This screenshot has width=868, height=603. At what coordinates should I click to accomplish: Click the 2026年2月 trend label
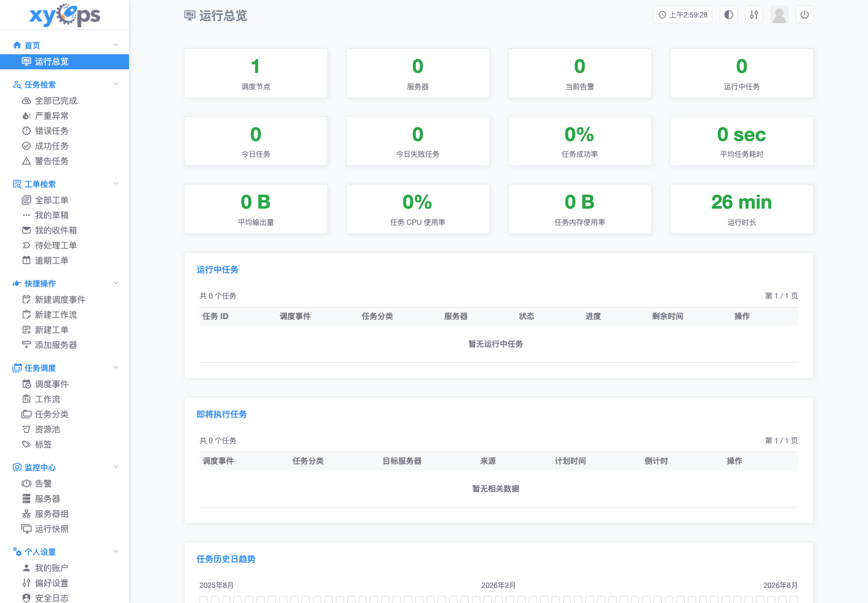pyautogui.click(x=498, y=585)
